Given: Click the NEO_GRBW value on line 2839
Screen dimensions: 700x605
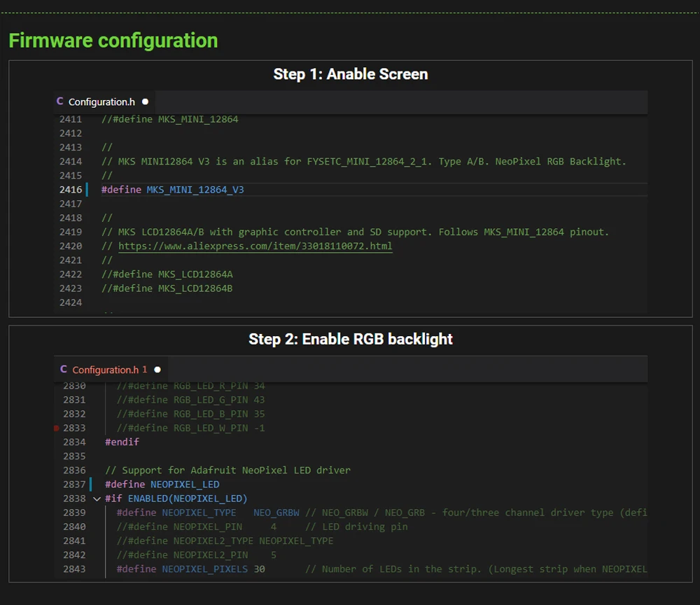Looking at the screenshot, I should click(276, 513).
